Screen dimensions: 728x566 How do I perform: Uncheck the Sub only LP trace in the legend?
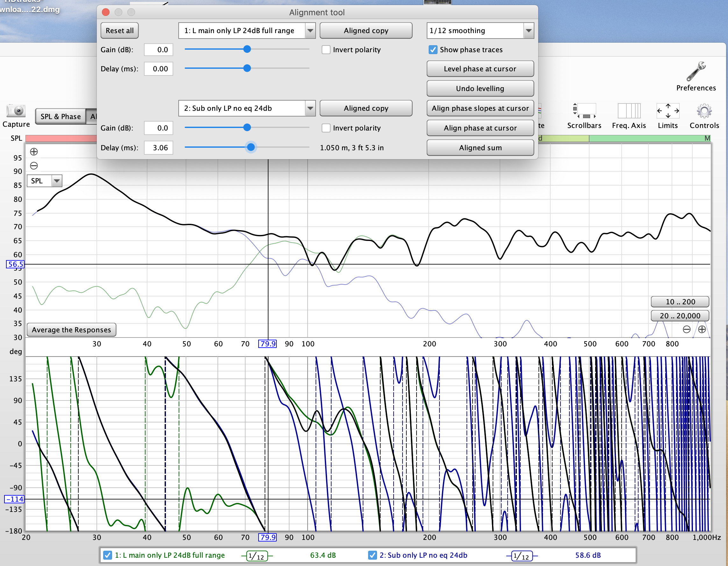point(372,555)
